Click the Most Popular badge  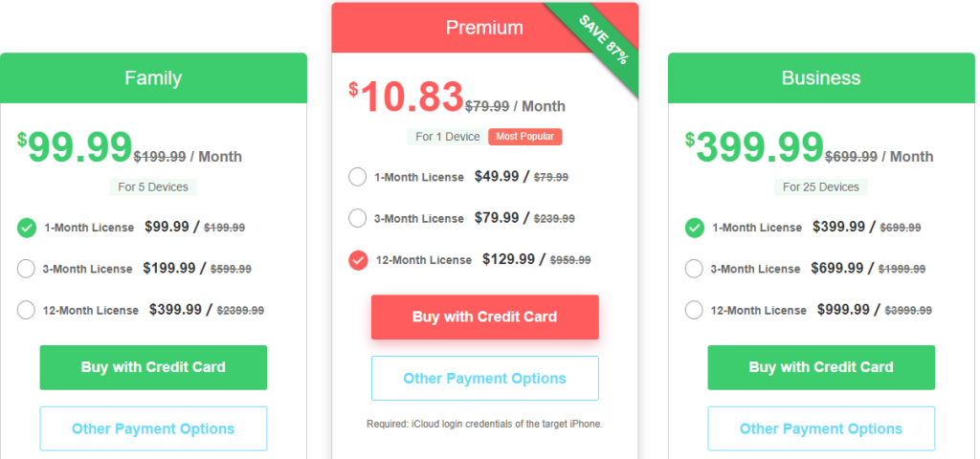(x=525, y=137)
